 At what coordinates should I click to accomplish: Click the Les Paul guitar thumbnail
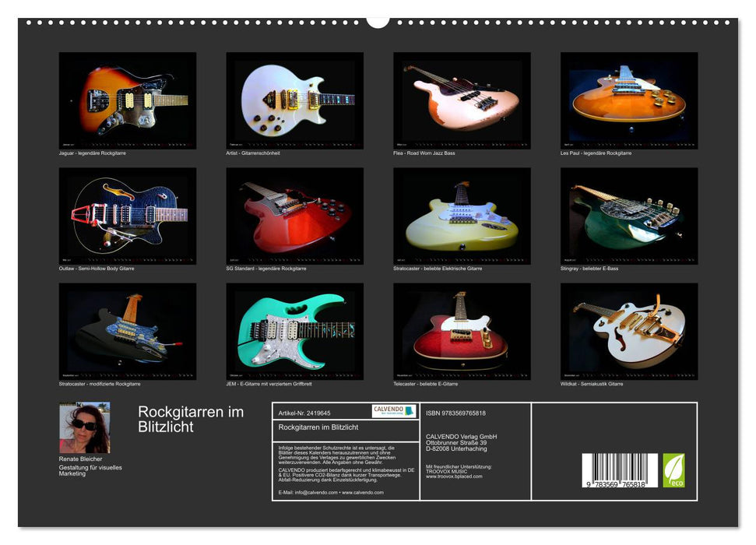pyautogui.click(x=629, y=100)
